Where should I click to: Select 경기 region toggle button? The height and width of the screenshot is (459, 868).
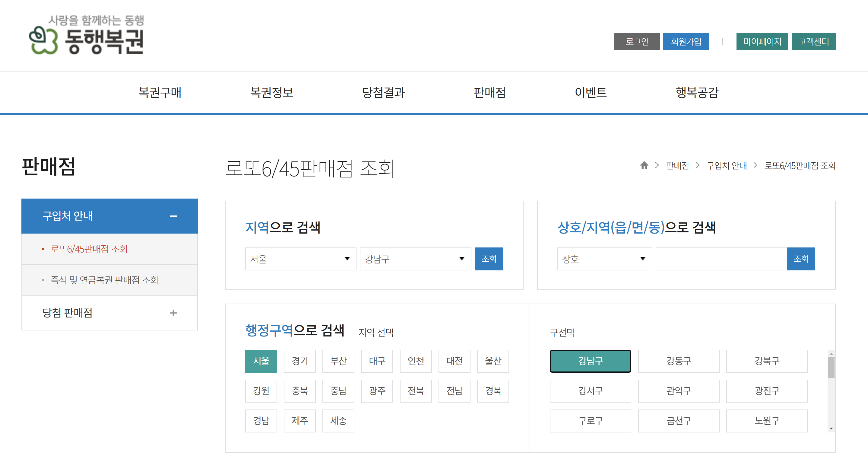pyautogui.click(x=299, y=361)
